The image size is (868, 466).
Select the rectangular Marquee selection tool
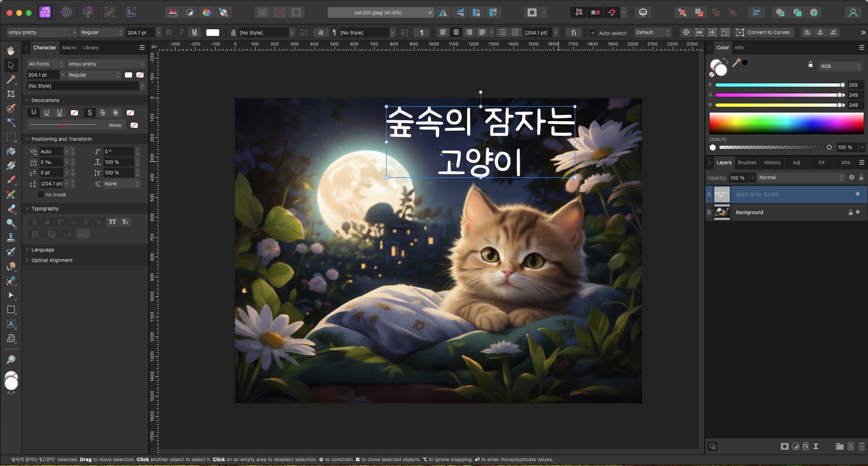(x=11, y=137)
